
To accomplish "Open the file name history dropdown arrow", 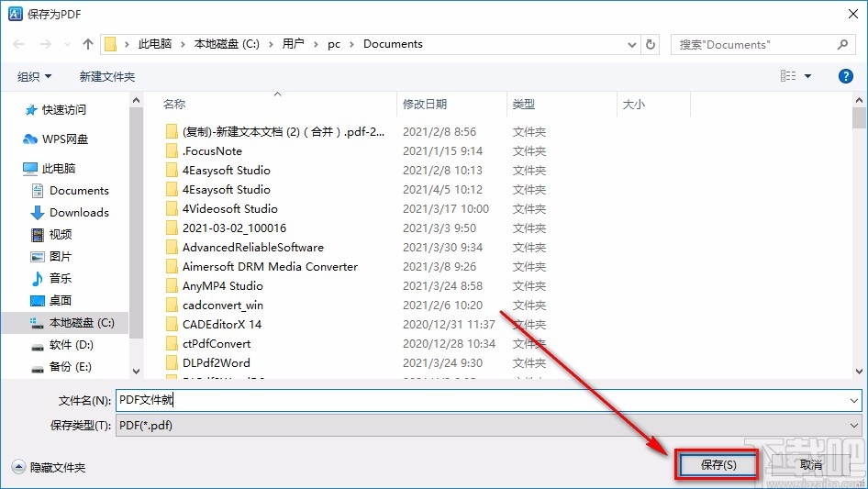I will click(854, 400).
